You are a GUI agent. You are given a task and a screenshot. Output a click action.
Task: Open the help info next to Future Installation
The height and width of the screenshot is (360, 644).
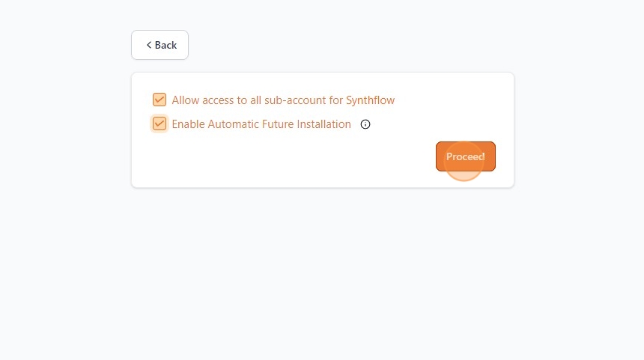(365, 124)
